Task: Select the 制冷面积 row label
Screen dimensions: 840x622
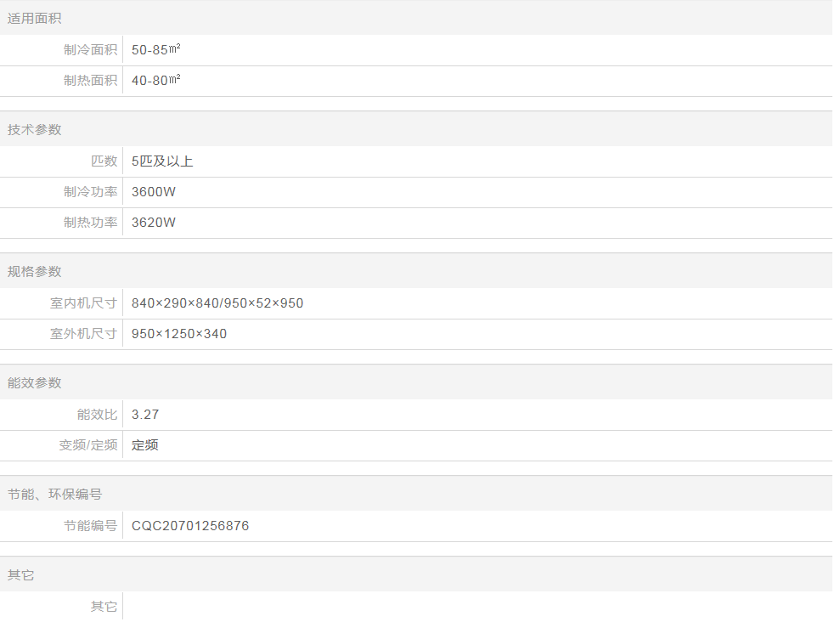Action: (x=90, y=49)
